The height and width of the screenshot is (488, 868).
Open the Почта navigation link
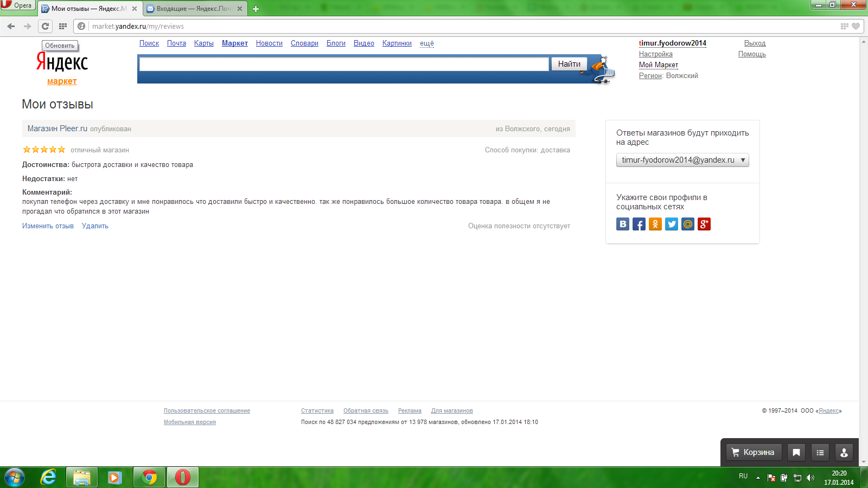pos(176,43)
